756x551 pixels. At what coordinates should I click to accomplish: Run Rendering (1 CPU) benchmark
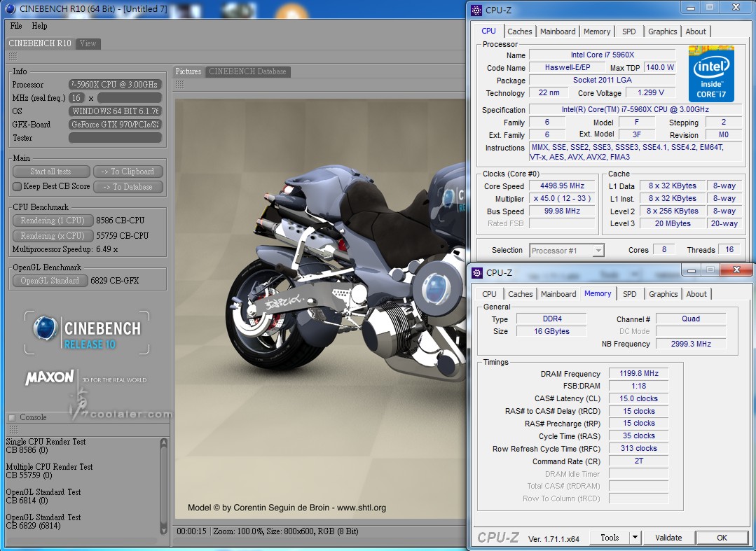(x=53, y=221)
